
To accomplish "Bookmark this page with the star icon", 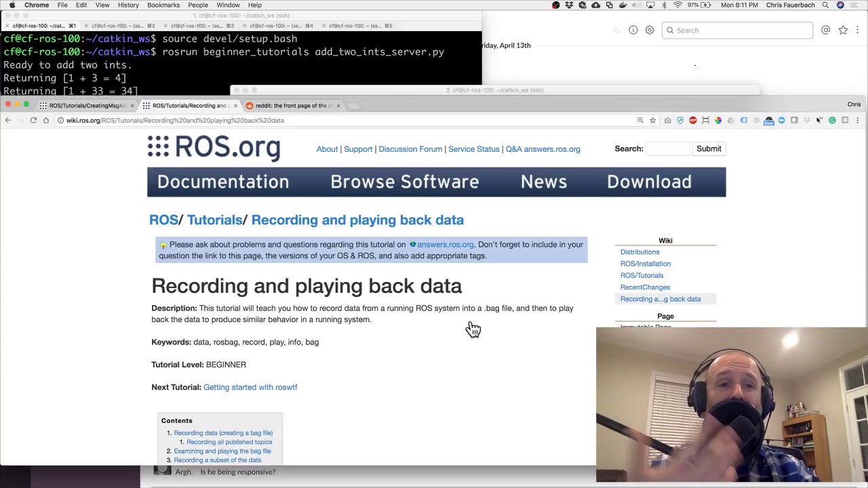I will coord(652,120).
